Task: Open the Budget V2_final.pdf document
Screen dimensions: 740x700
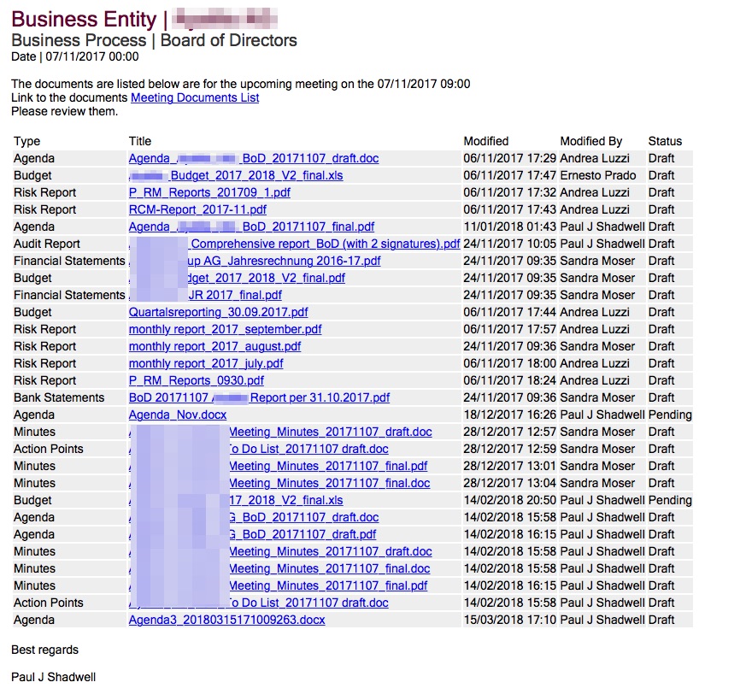Action: tap(273, 278)
